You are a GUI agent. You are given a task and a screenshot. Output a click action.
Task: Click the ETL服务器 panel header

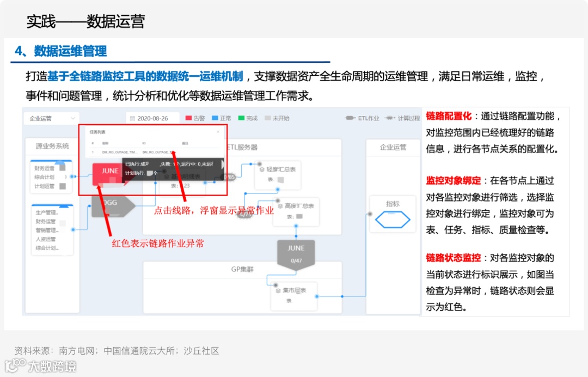click(x=243, y=147)
